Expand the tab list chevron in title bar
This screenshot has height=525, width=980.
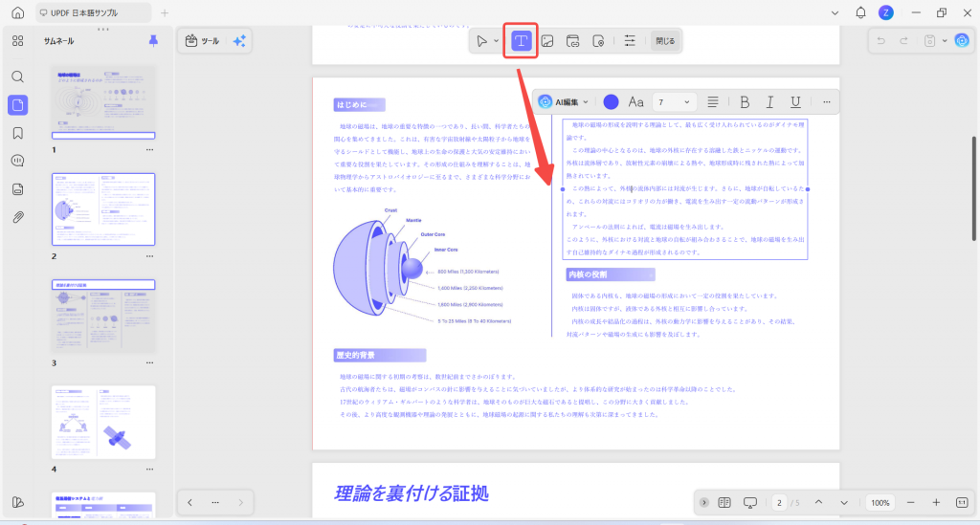point(835,12)
